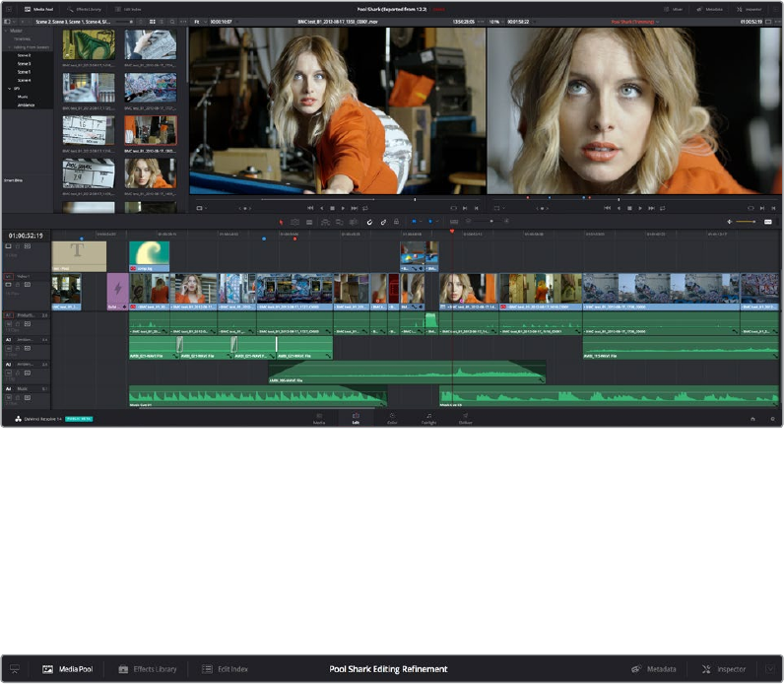Click Edit Index in enlarged bottom toolbar strip

pos(225,669)
